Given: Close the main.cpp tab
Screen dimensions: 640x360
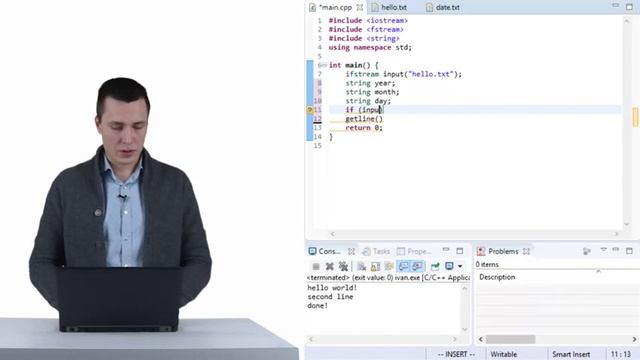Looking at the screenshot, I should 360,7.
